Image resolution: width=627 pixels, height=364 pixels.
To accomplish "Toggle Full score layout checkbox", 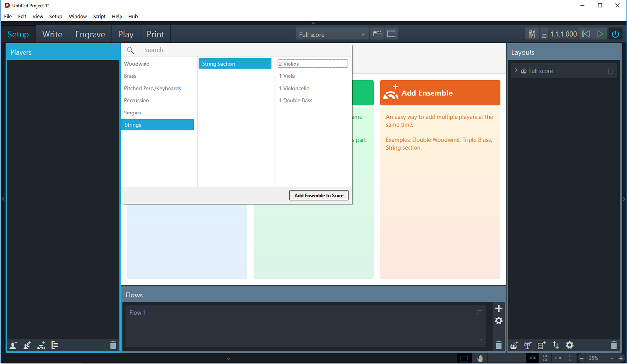I will [x=611, y=71].
